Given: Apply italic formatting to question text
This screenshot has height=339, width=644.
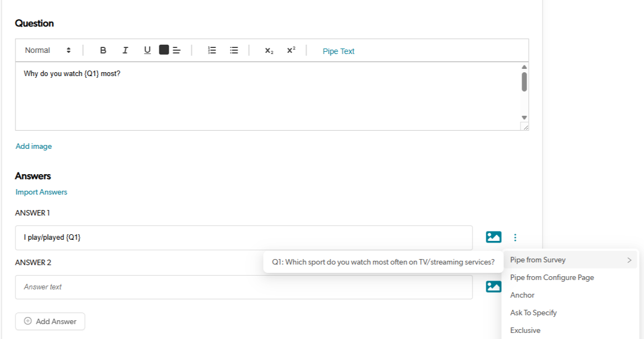Looking at the screenshot, I should [x=125, y=50].
